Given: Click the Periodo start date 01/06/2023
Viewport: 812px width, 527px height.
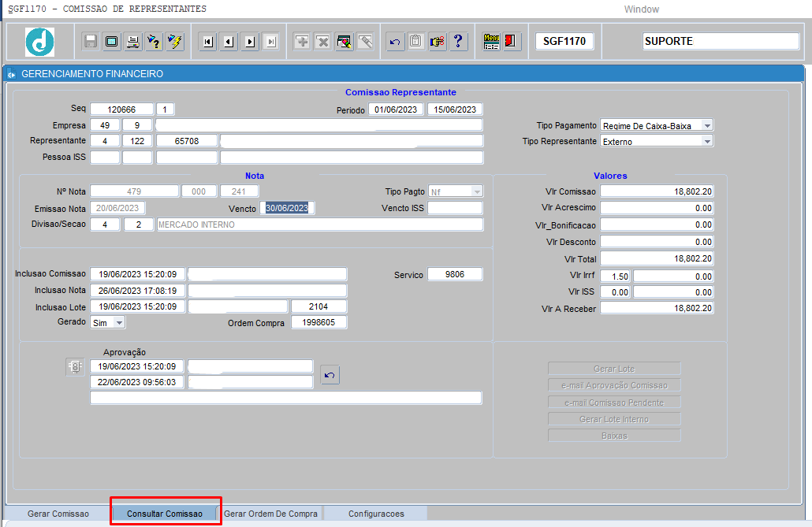Looking at the screenshot, I should 396,109.
